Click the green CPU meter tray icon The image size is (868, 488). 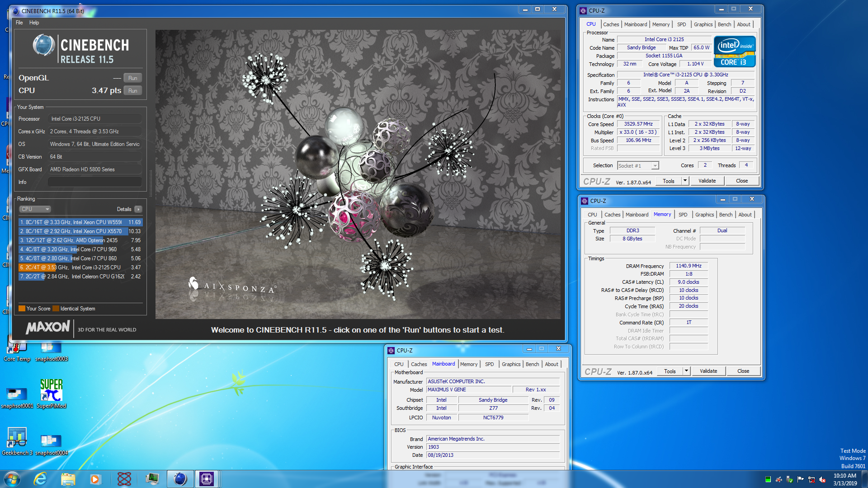click(768, 479)
